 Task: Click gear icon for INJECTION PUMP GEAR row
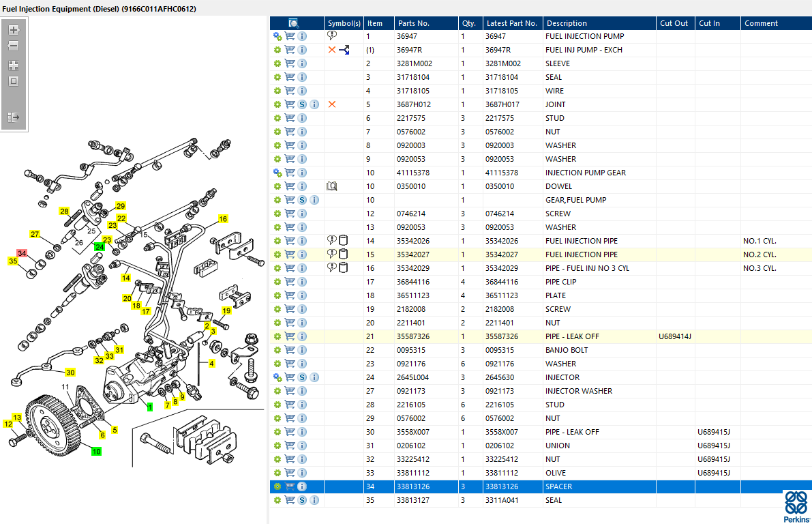(x=277, y=173)
